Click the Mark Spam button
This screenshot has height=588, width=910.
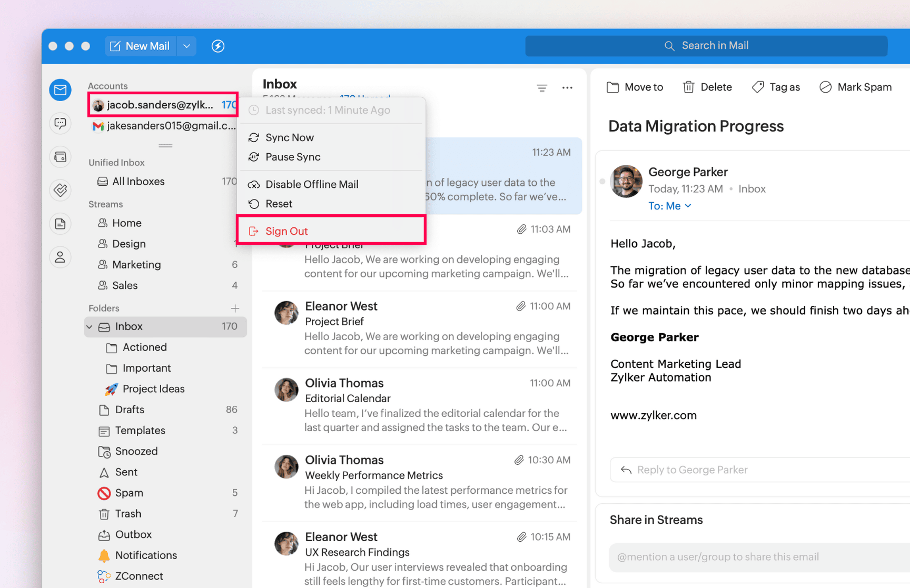click(856, 87)
